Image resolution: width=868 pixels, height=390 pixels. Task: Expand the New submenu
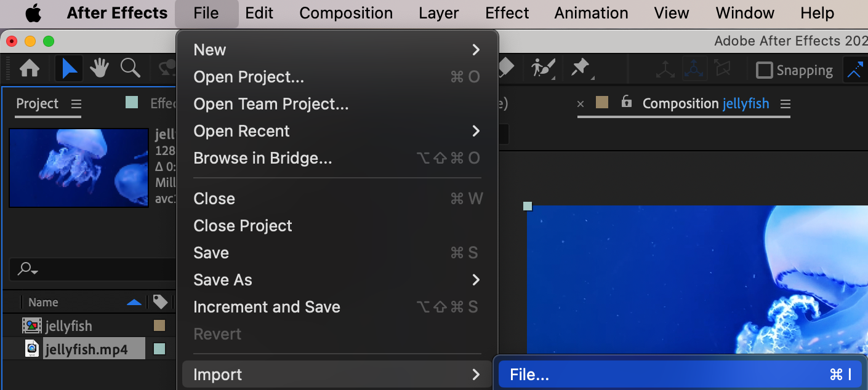(475, 50)
